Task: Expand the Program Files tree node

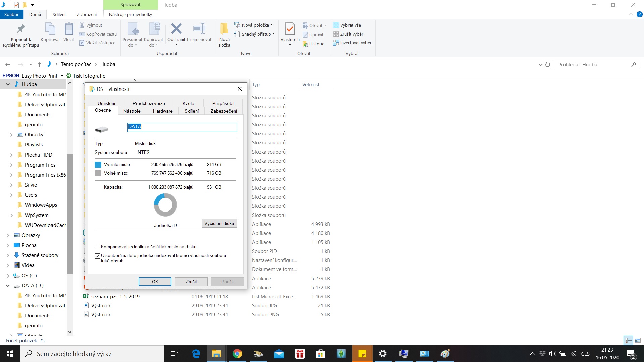Action: (11, 165)
